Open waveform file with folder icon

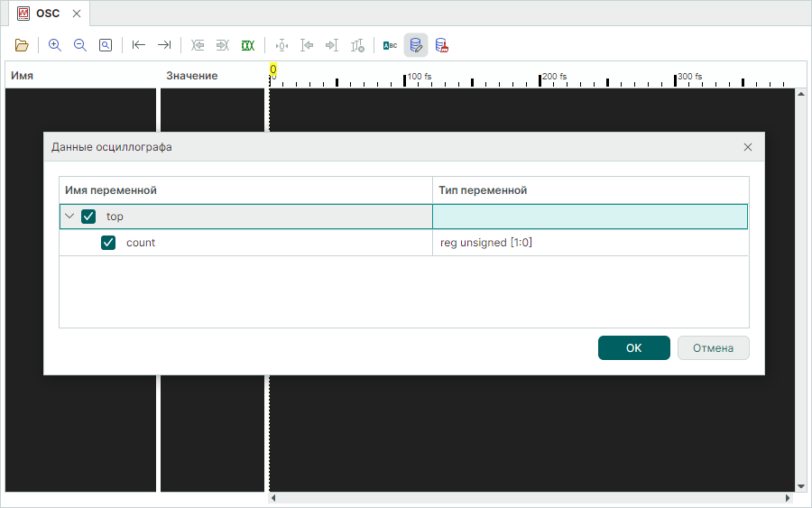click(x=22, y=45)
